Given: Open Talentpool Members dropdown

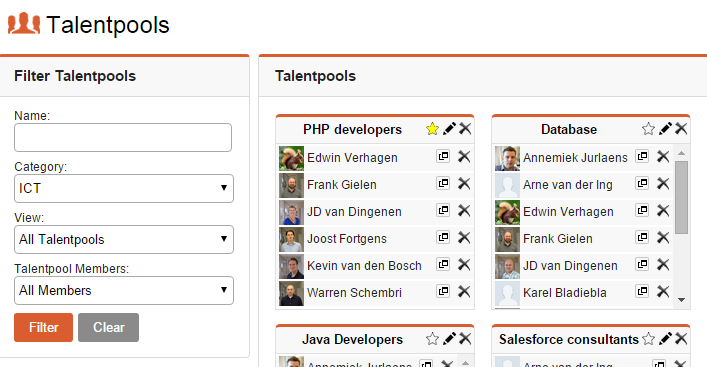Looking at the screenshot, I should (124, 290).
